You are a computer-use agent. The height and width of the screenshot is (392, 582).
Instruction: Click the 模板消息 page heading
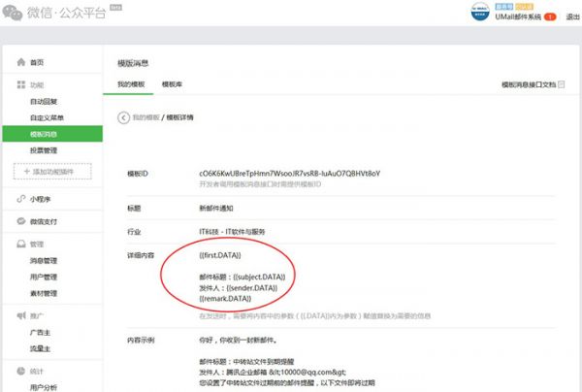click(x=133, y=63)
